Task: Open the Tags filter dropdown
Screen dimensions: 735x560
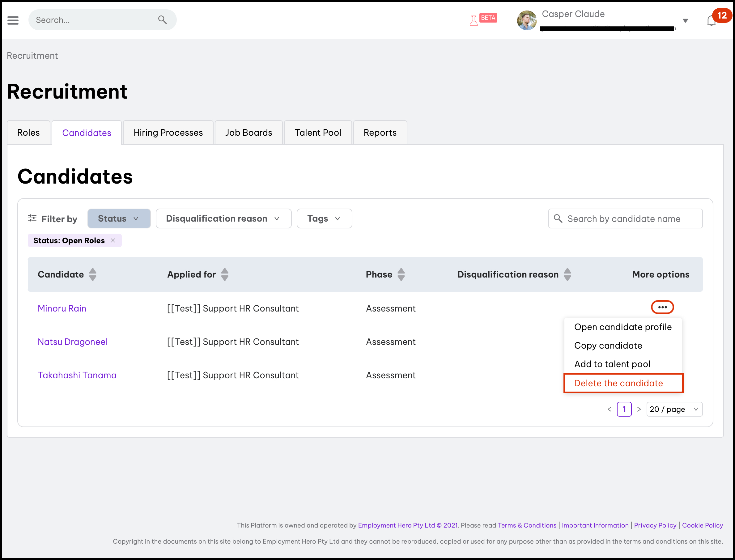Action: pos(324,219)
